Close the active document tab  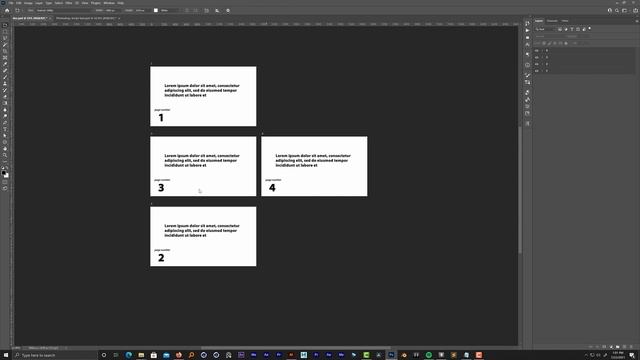pos(50,18)
